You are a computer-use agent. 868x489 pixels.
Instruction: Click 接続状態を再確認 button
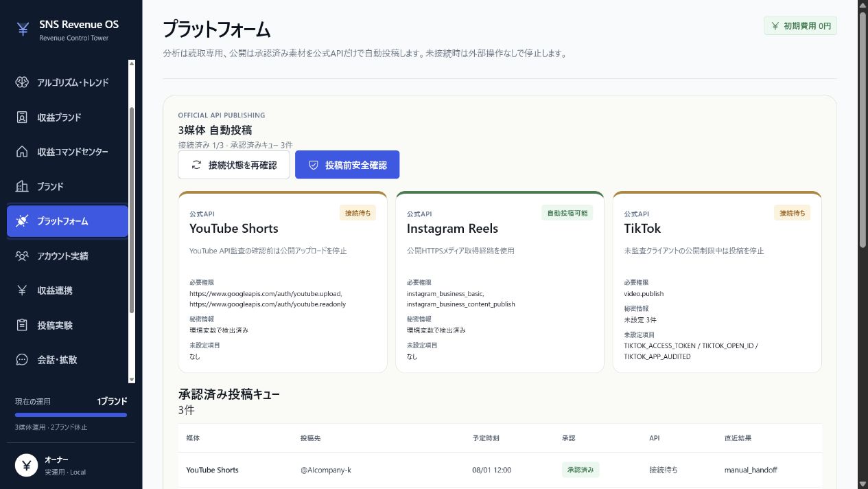tap(233, 165)
